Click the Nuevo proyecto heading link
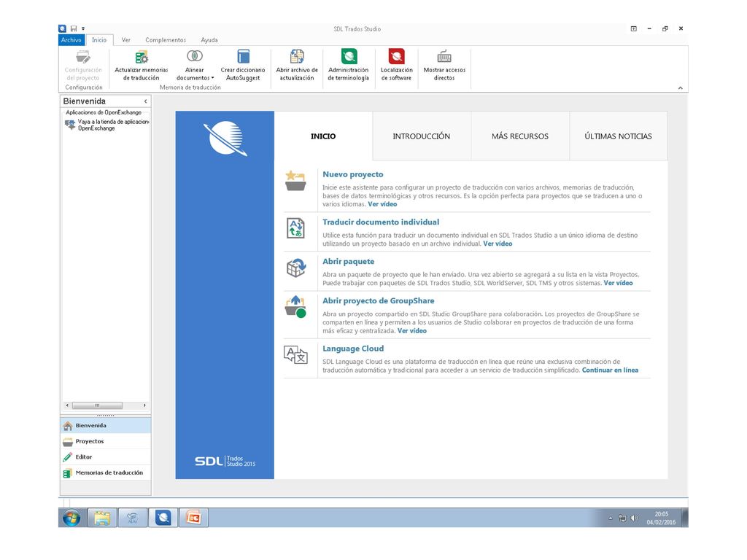Screen dimensions: 747x560 point(353,175)
